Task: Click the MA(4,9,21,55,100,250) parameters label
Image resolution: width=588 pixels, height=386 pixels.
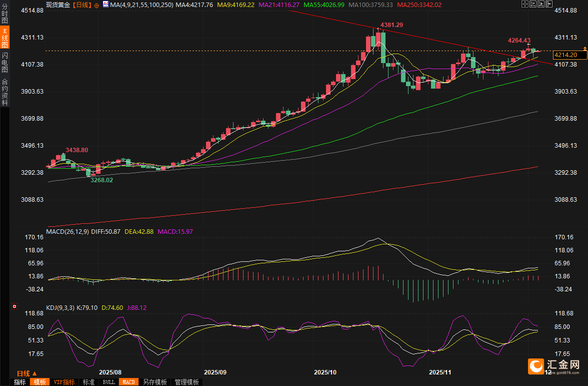Action: (x=142, y=5)
